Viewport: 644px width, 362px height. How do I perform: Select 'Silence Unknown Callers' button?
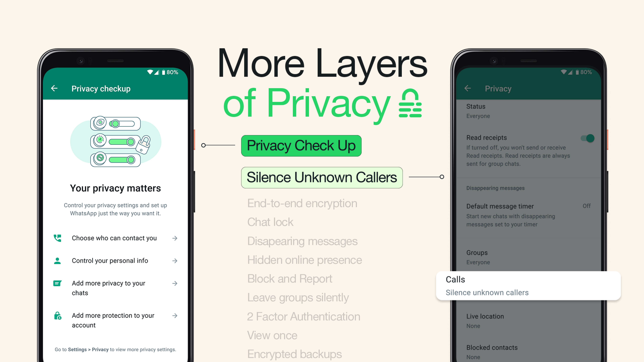322,177
